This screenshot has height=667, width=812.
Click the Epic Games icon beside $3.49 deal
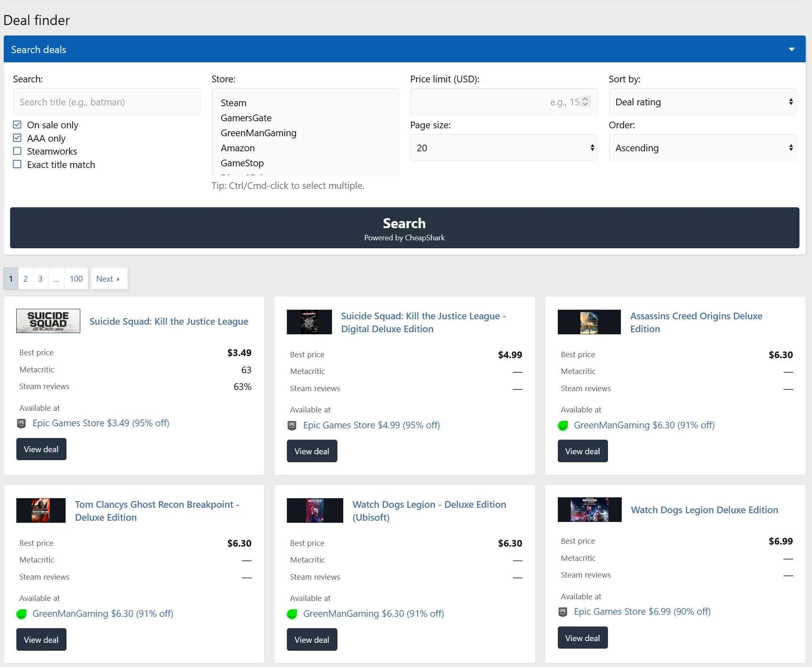click(x=21, y=423)
